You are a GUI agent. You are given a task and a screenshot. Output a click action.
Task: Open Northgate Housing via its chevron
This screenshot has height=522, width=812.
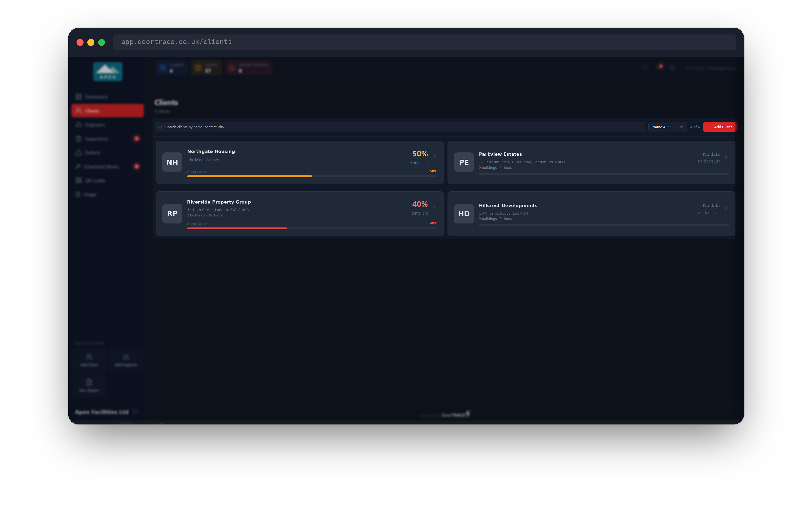click(434, 156)
